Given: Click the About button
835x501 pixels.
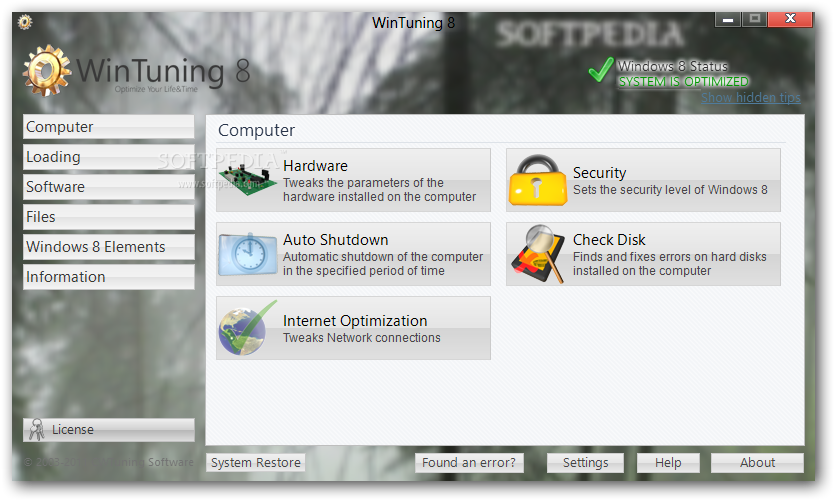Looking at the screenshot, I should point(757,463).
